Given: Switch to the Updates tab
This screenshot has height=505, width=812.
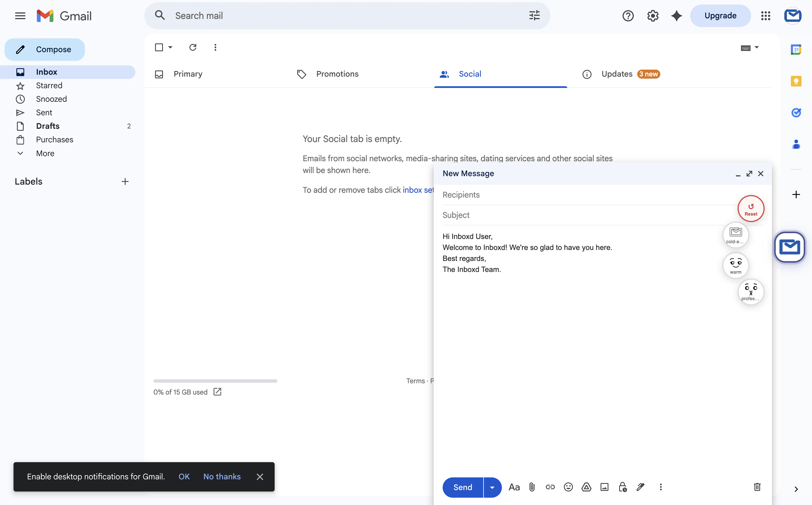Looking at the screenshot, I should click(x=617, y=74).
